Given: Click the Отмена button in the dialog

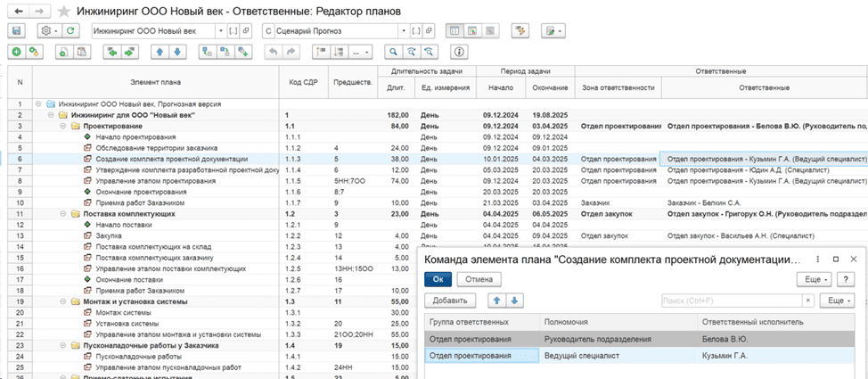Looking at the screenshot, I should pyautogui.click(x=479, y=279).
